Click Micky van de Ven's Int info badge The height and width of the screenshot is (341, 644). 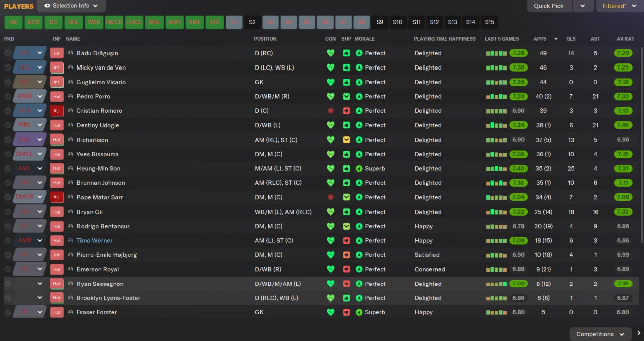click(57, 67)
